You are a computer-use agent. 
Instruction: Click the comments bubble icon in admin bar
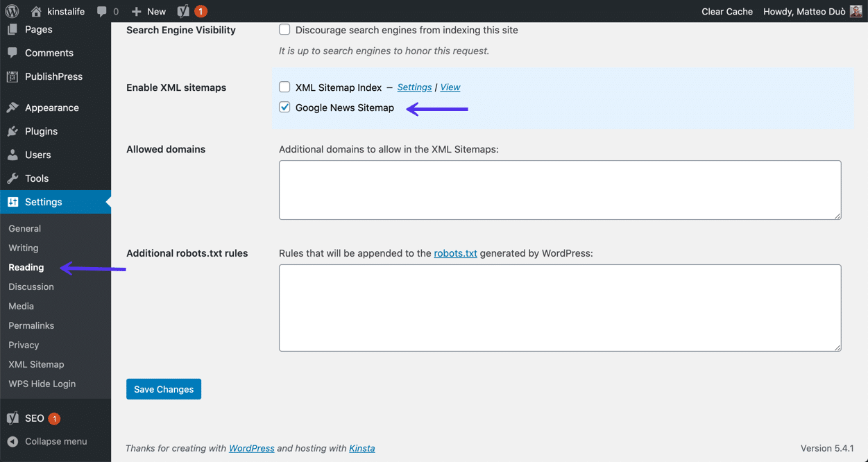point(102,12)
